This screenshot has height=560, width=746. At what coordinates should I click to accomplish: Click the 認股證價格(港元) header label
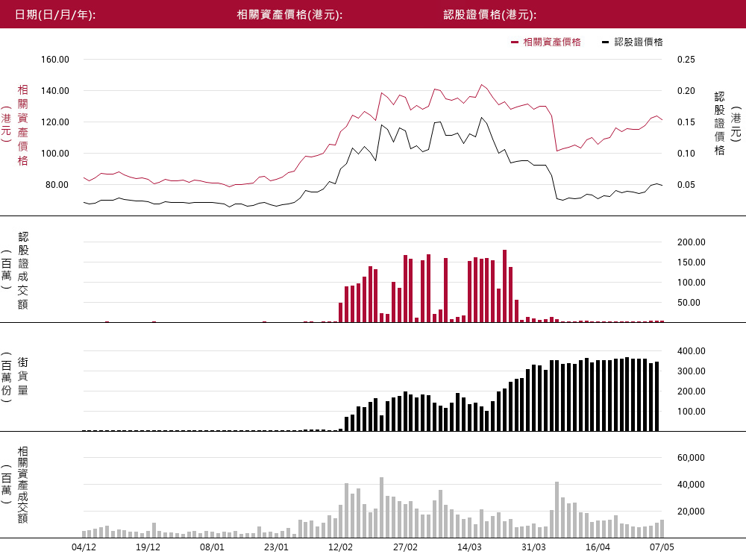(490, 15)
